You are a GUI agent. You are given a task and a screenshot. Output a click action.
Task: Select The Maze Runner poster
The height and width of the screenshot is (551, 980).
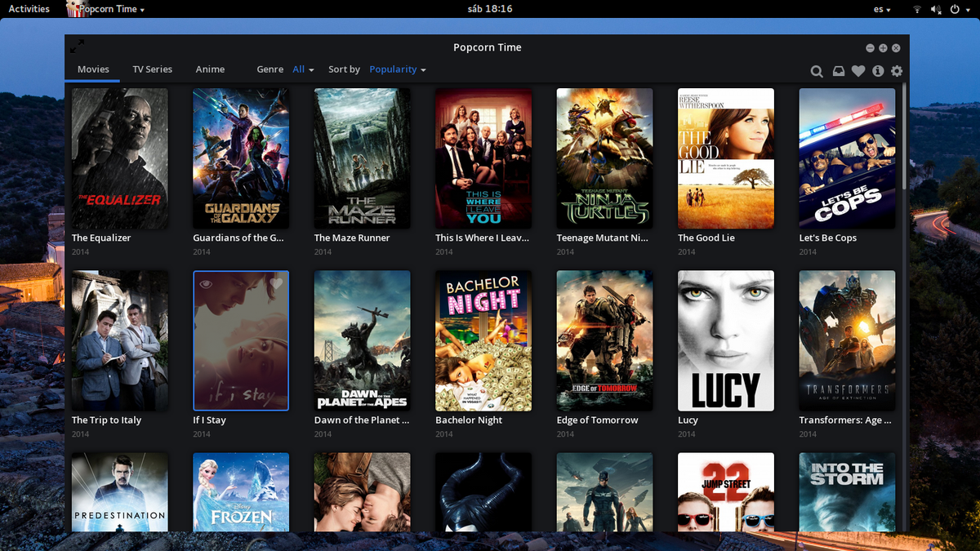363,158
